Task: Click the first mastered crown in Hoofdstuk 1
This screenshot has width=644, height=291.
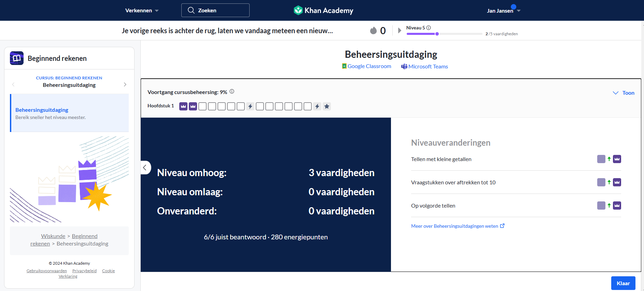Action: point(183,106)
